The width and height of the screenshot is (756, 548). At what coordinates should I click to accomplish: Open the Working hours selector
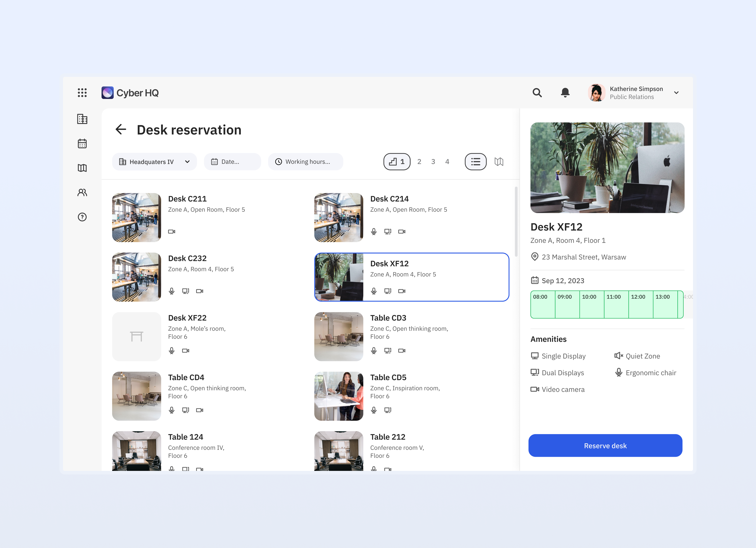305,162
